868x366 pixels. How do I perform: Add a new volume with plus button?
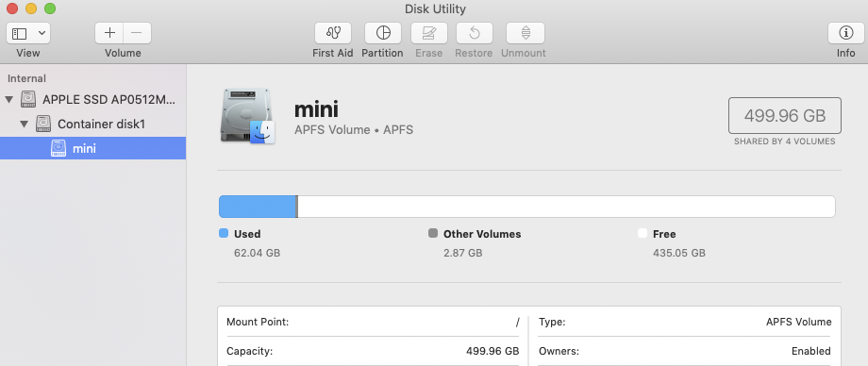coord(109,33)
